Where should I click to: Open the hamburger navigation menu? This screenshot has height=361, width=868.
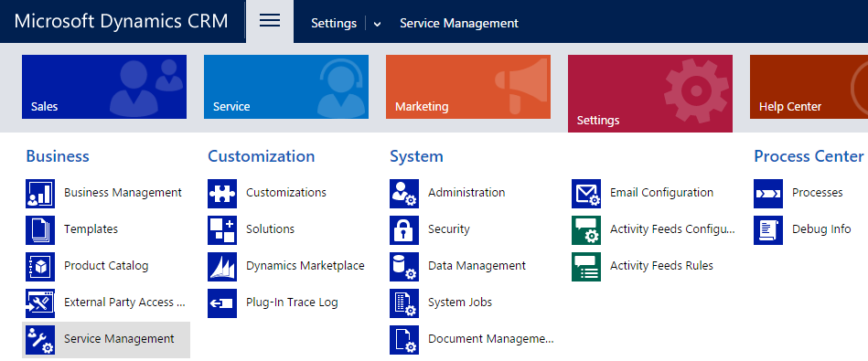tap(270, 22)
